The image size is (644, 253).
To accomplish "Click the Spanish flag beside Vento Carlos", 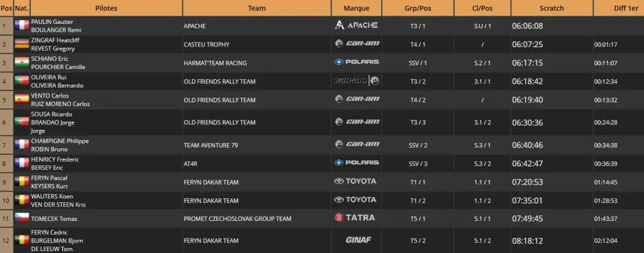I will 21,99.
